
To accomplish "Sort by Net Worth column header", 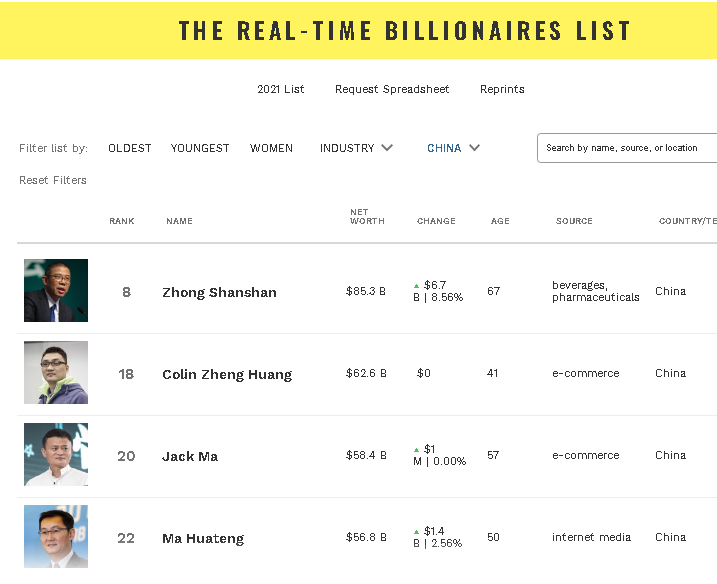I will click(x=367, y=217).
